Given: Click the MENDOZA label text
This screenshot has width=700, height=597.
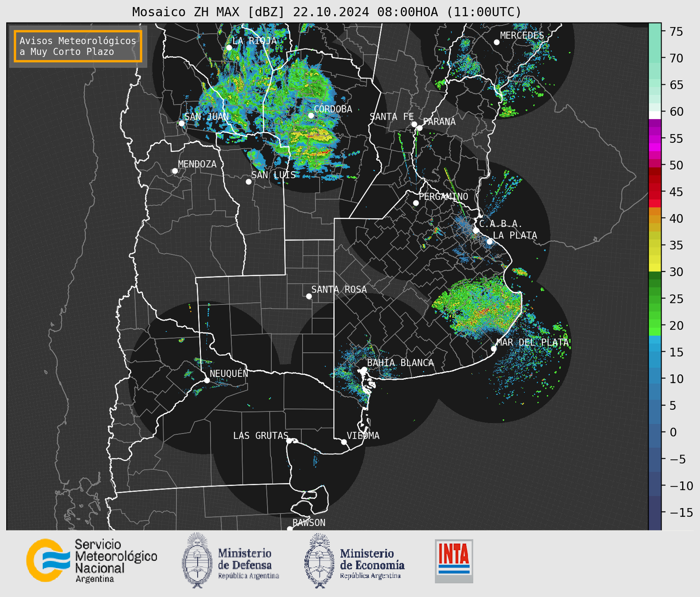Looking at the screenshot, I should pyautogui.click(x=197, y=164).
